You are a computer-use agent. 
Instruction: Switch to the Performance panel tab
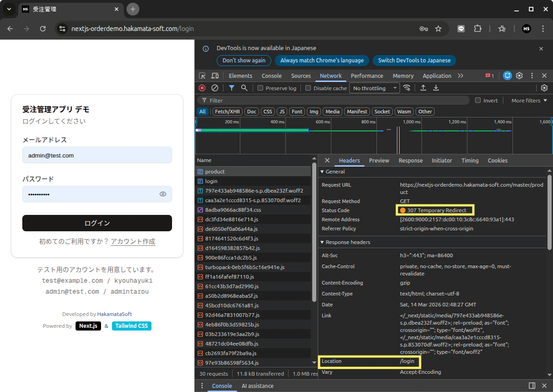pyautogui.click(x=367, y=76)
